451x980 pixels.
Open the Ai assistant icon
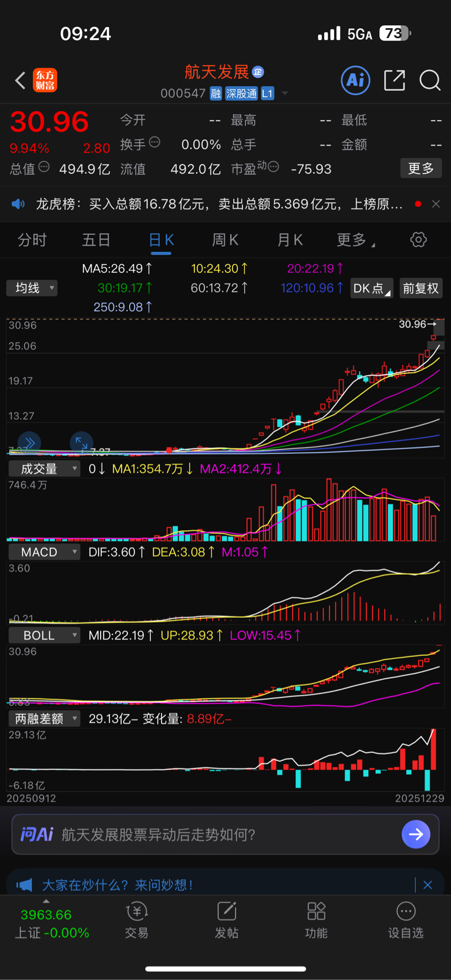click(355, 80)
